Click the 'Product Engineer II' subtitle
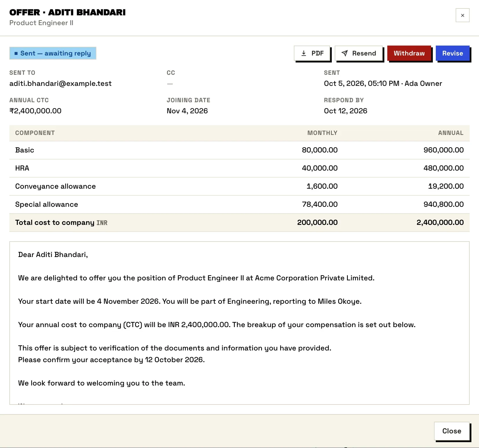The width and height of the screenshot is (479, 448). pos(41,23)
